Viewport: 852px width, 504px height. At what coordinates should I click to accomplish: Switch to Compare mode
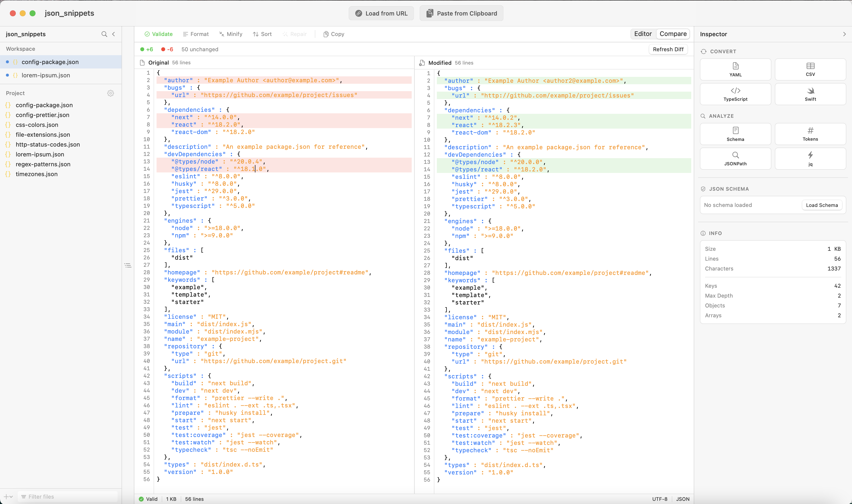(673, 34)
